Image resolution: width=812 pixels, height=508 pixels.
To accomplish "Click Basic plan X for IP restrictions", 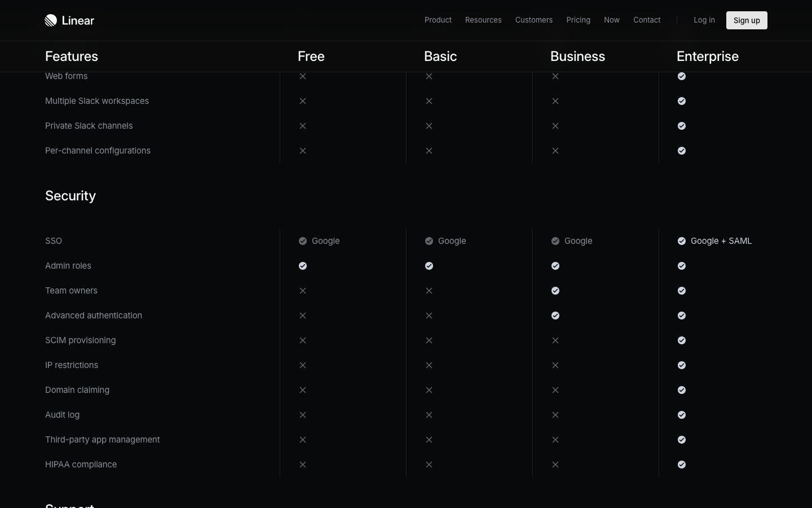I will [x=429, y=365].
